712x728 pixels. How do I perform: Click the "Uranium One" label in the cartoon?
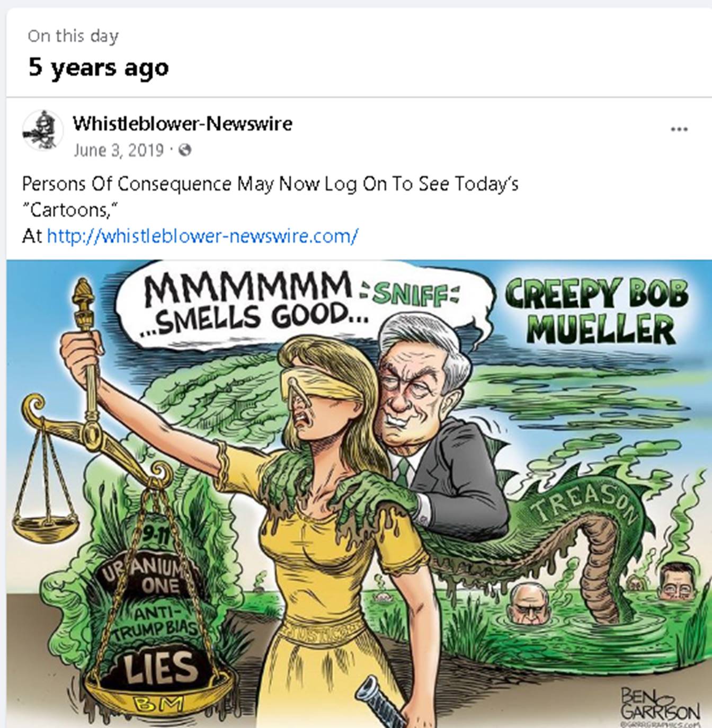148,576
